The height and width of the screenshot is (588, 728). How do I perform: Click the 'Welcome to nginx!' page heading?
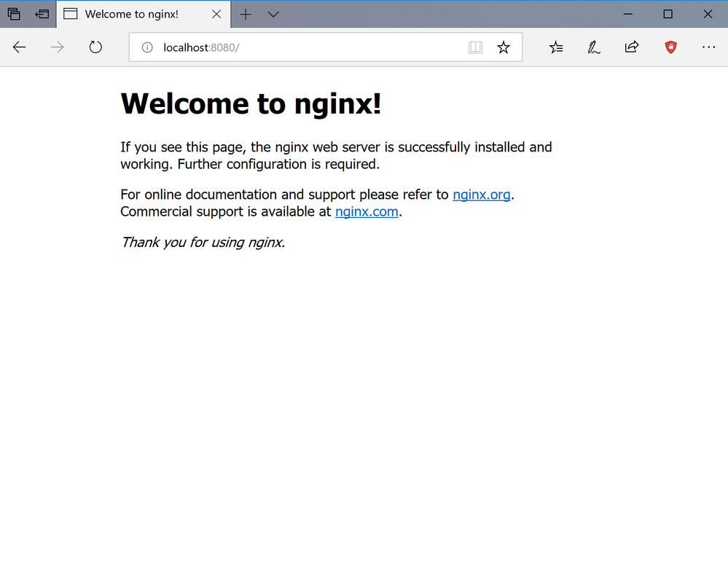251,103
